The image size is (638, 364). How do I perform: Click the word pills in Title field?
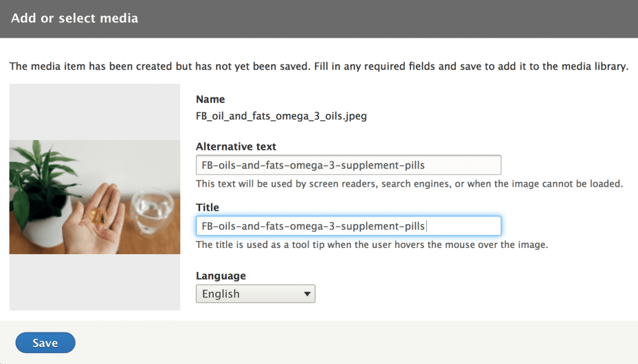pyautogui.click(x=415, y=226)
